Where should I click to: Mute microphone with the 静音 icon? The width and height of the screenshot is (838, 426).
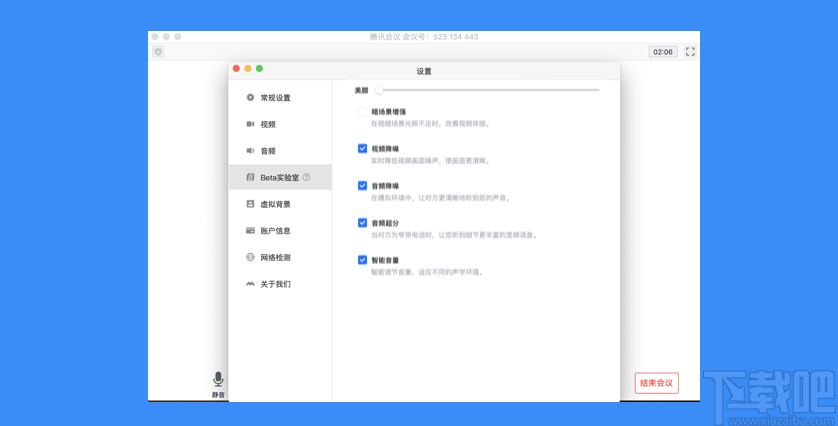(x=218, y=379)
